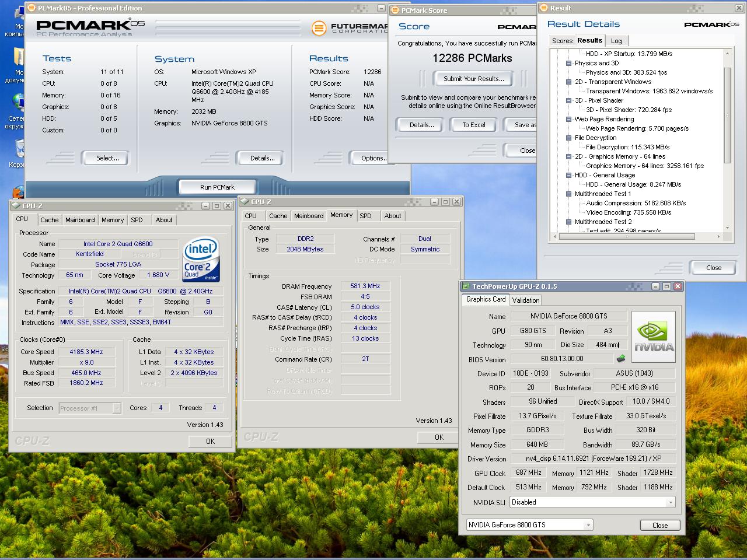
Task: Click the PCMark05 main window title icon
Action: point(31,8)
